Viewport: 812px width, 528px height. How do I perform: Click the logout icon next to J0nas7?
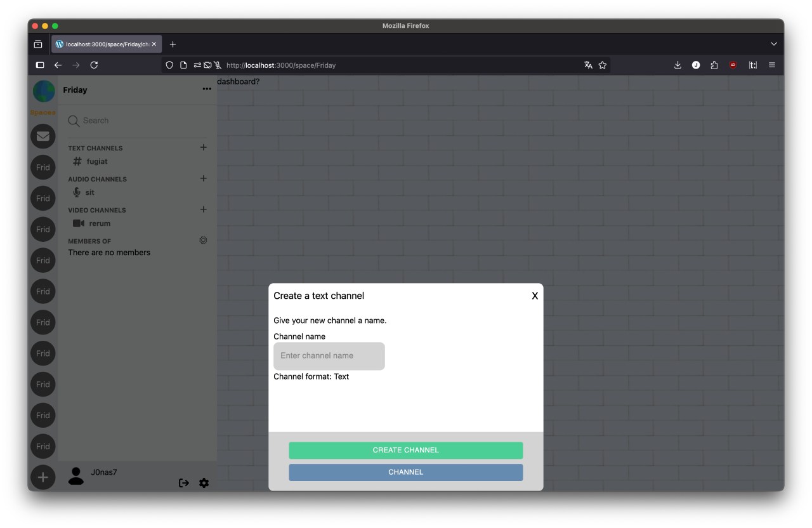tap(184, 483)
